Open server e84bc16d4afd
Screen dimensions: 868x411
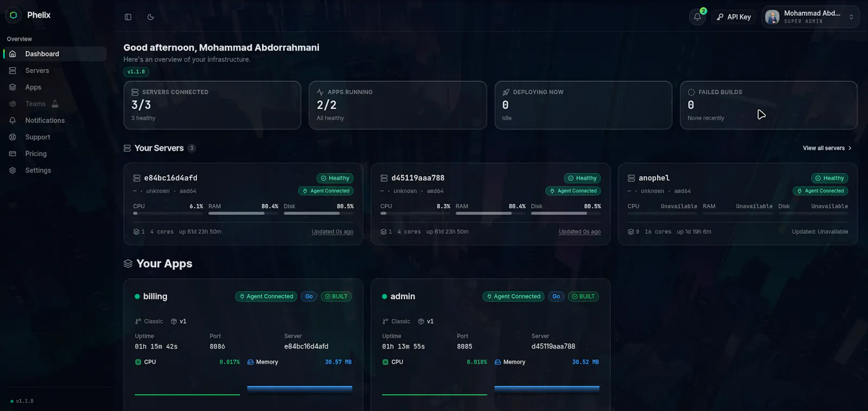243,204
